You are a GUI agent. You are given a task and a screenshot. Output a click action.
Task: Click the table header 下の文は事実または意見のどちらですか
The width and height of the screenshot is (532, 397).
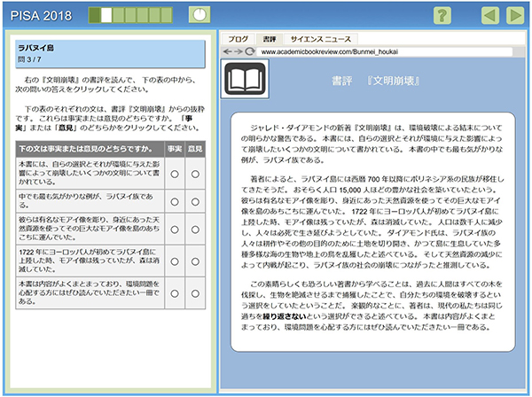pyautogui.click(x=85, y=149)
